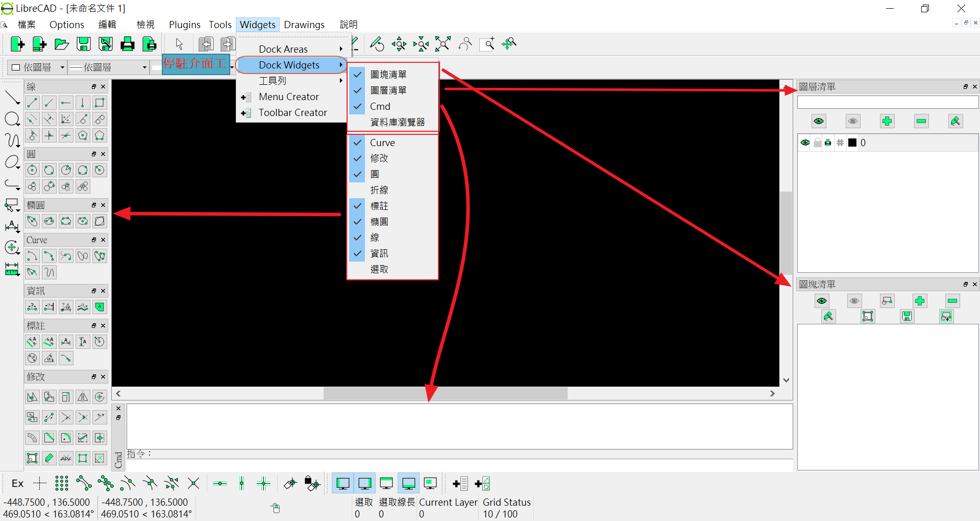980x521 pixels.
Task: Print the drawing using the printer icon
Action: [x=128, y=44]
